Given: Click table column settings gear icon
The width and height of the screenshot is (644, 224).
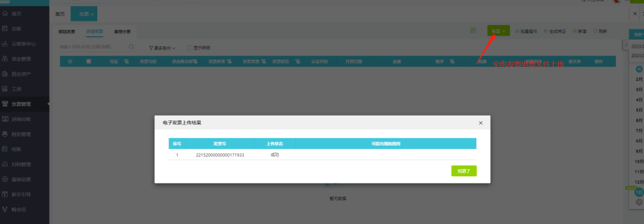Looking at the screenshot, I should 70,61.
